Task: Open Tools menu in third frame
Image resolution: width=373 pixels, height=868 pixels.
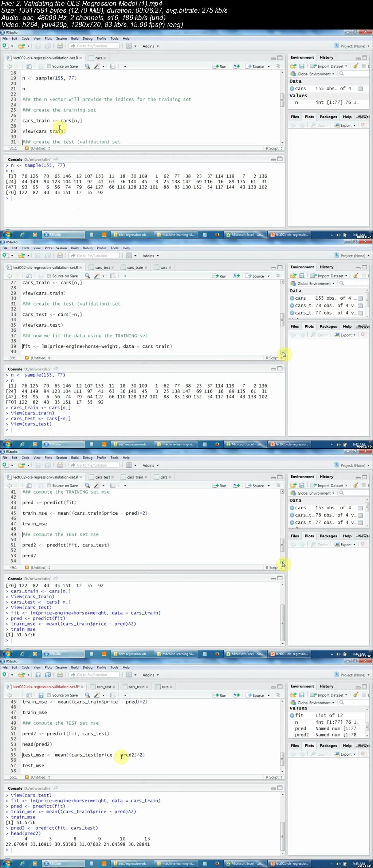Action: (114, 458)
